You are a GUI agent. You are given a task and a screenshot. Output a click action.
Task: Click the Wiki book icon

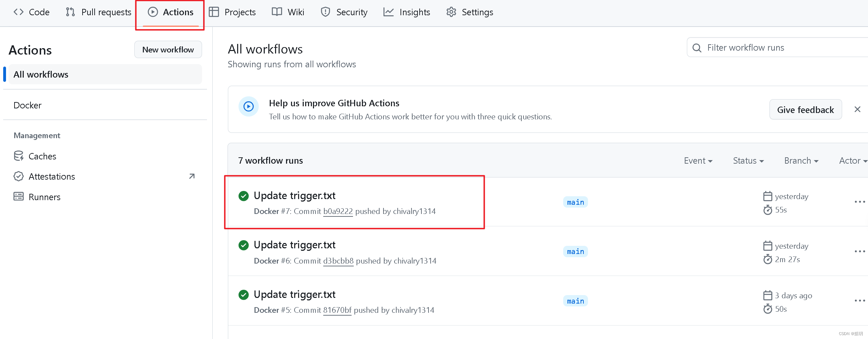(x=277, y=12)
